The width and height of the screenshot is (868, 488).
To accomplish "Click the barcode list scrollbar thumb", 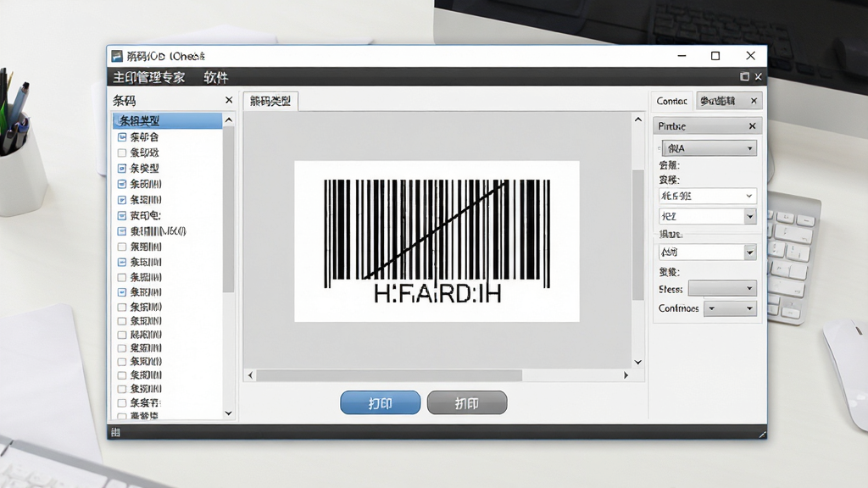I will 229,209.
